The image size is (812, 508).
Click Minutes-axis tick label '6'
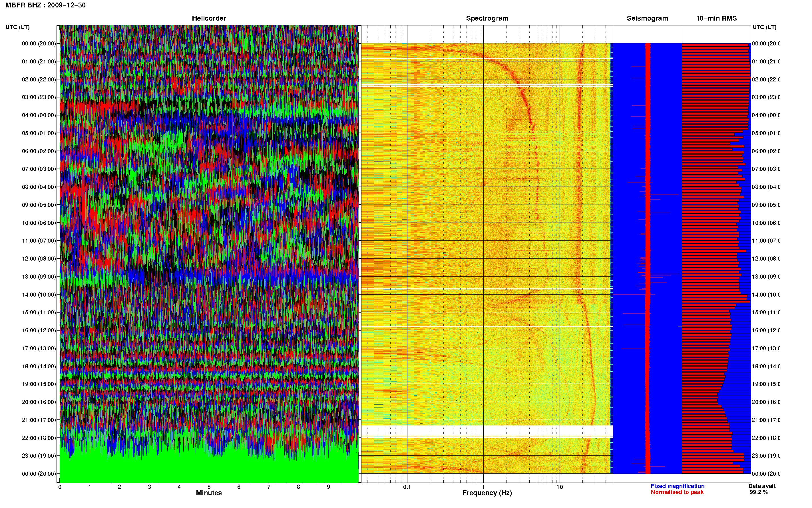pos(239,487)
